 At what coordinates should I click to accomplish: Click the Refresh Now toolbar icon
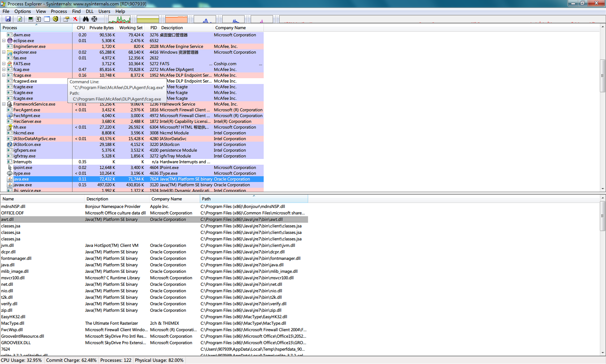(19, 19)
